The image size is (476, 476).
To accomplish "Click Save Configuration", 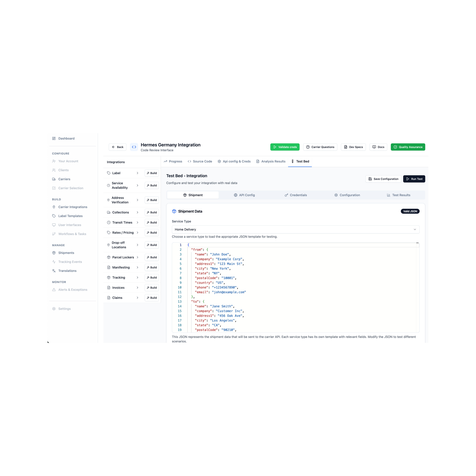I will pyautogui.click(x=383, y=179).
